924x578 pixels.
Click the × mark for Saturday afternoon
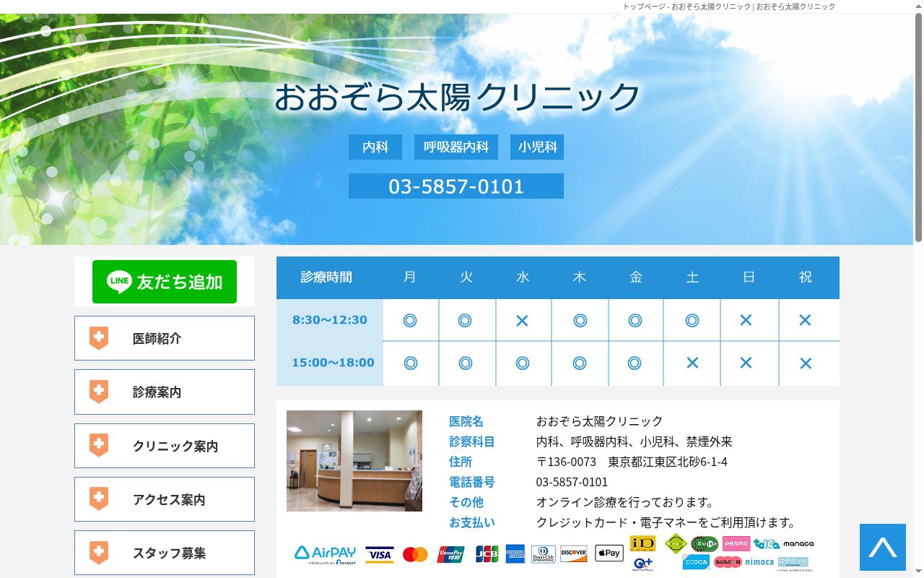692,363
